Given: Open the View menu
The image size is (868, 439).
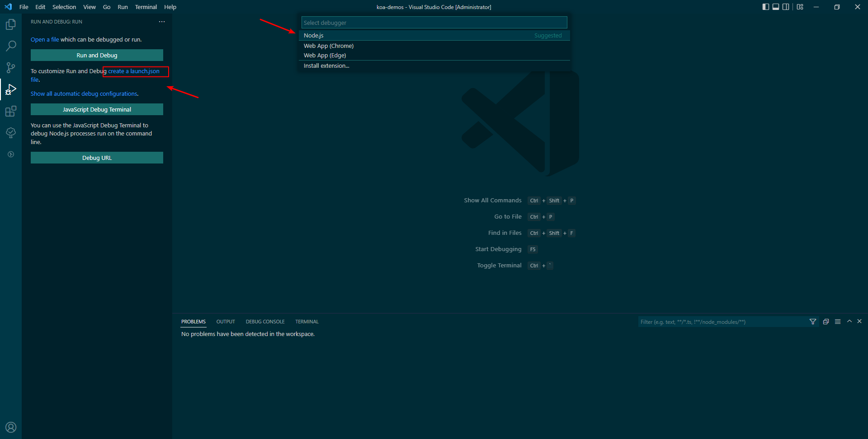Looking at the screenshot, I should click(90, 7).
